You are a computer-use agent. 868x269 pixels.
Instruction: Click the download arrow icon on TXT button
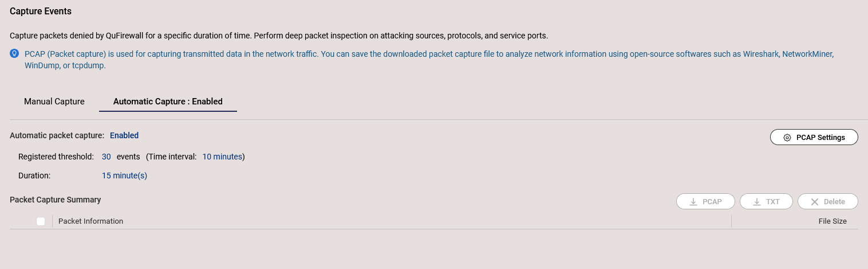[757, 202]
